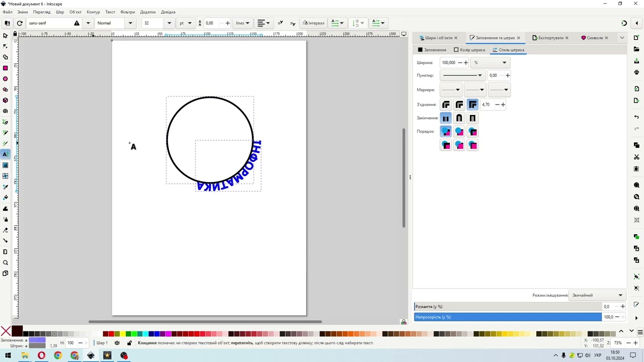Select the Selector arrow tool
This screenshot has width=644, height=362.
click(6, 36)
